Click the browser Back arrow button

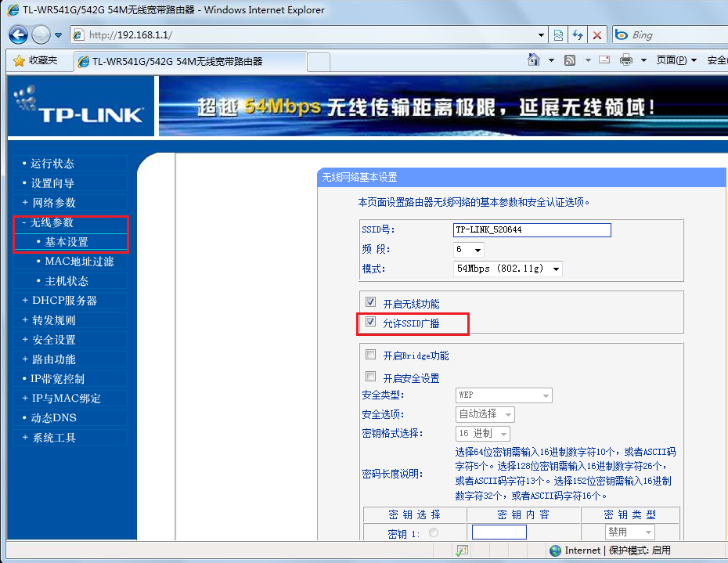pos(19,35)
